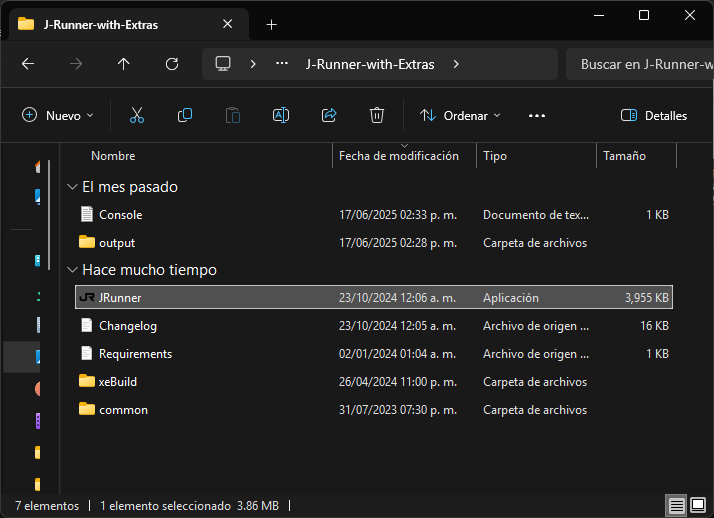Click the This PC monitor icon in address bar
Screen dimensions: 714x518
(x=223, y=64)
